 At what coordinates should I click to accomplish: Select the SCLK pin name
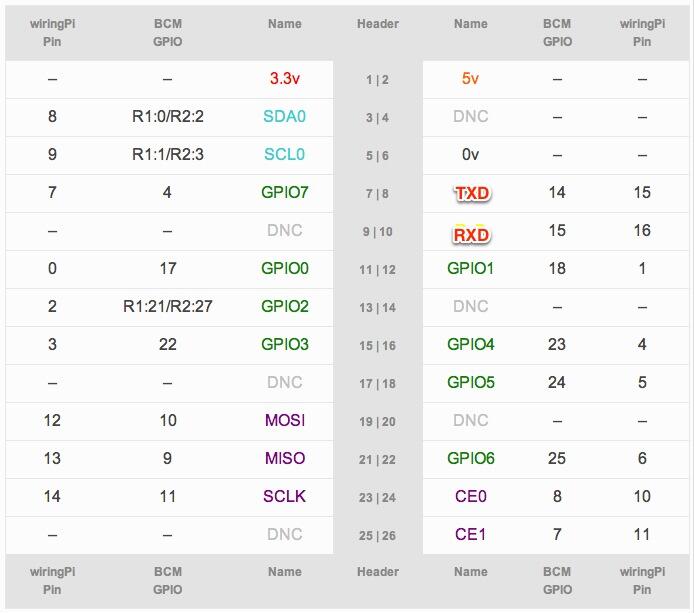(284, 497)
